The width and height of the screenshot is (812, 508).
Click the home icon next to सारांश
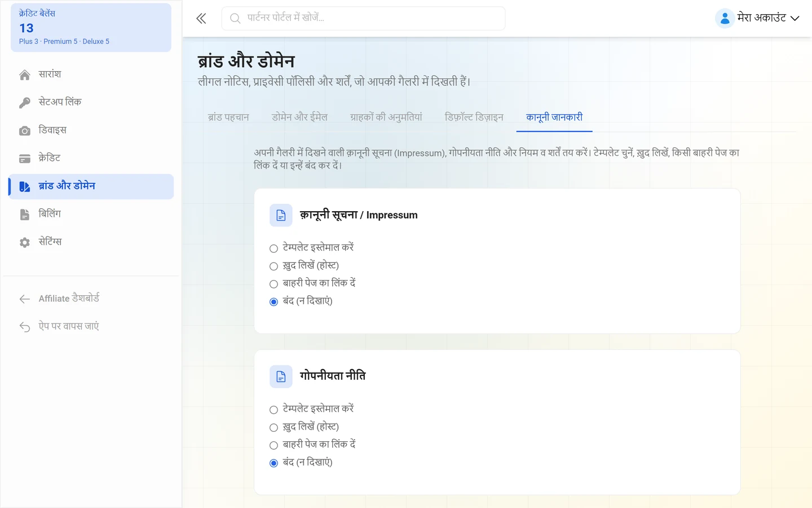25,75
